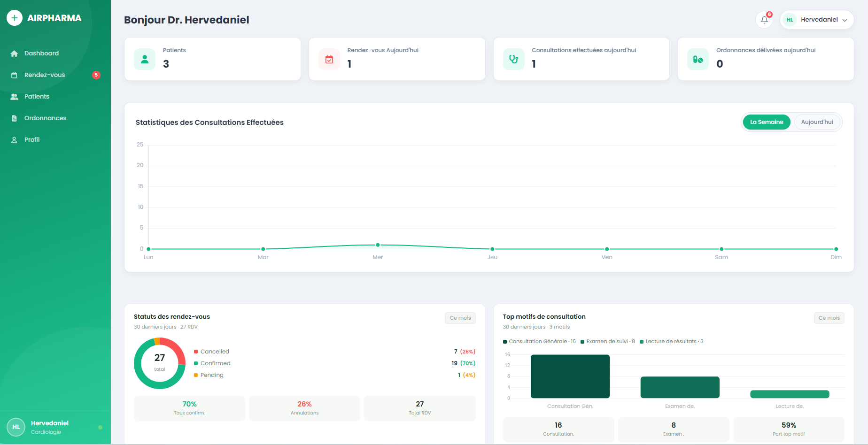
Task: Click the red badge 5 on Rendez-vous
Action: tap(96, 75)
